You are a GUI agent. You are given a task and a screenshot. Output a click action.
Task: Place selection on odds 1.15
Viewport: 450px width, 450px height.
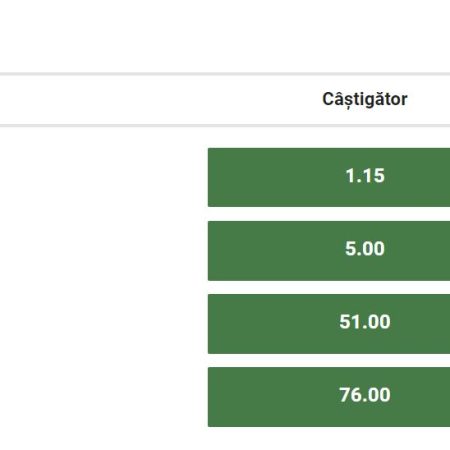pyautogui.click(x=329, y=177)
